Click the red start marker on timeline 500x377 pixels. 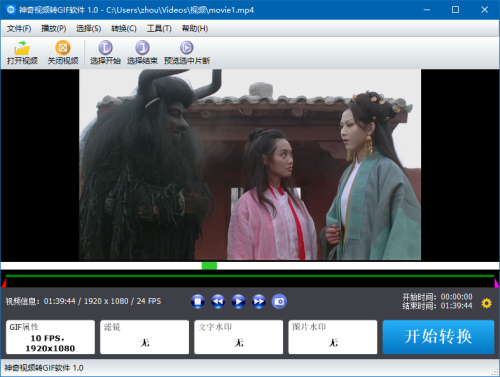pyautogui.click(x=4, y=283)
